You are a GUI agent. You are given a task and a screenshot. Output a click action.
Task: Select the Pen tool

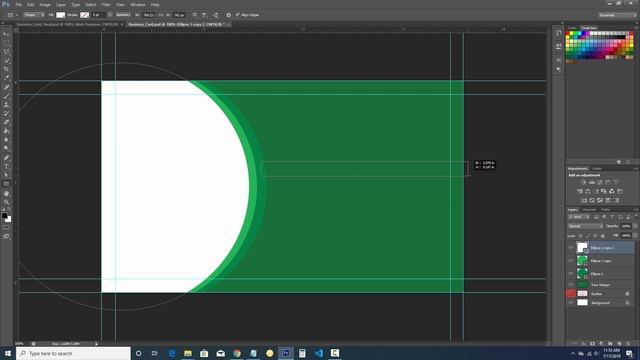point(6,158)
